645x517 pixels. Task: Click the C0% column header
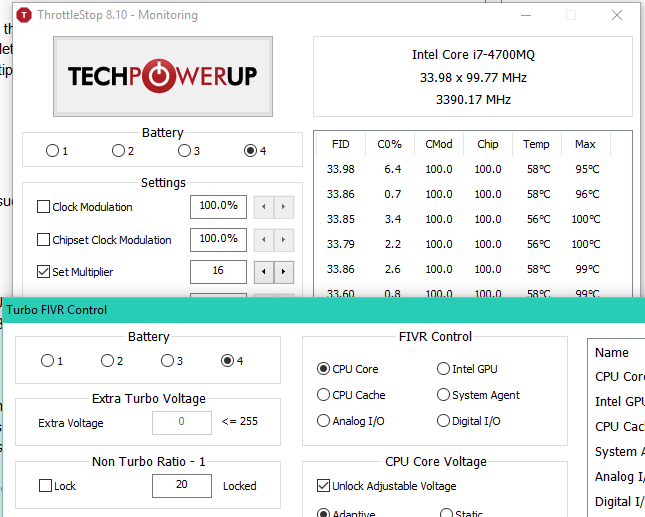(x=390, y=144)
